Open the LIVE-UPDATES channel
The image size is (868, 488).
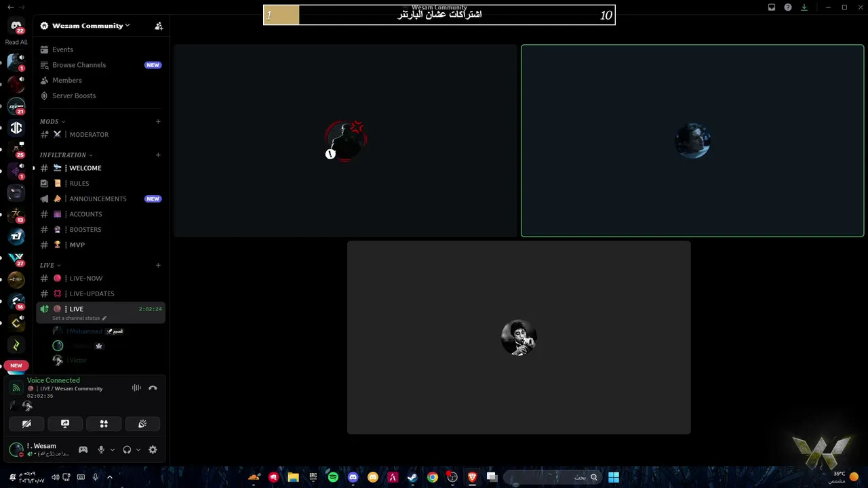(x=100, y=293)
